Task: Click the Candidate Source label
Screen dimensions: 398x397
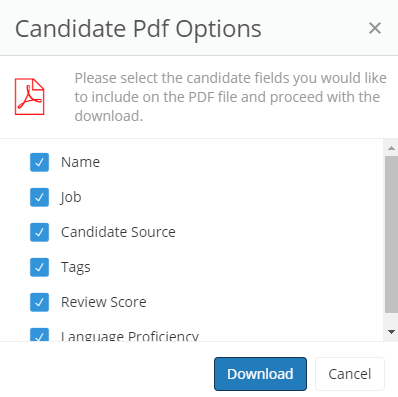Action: [118, 232]
